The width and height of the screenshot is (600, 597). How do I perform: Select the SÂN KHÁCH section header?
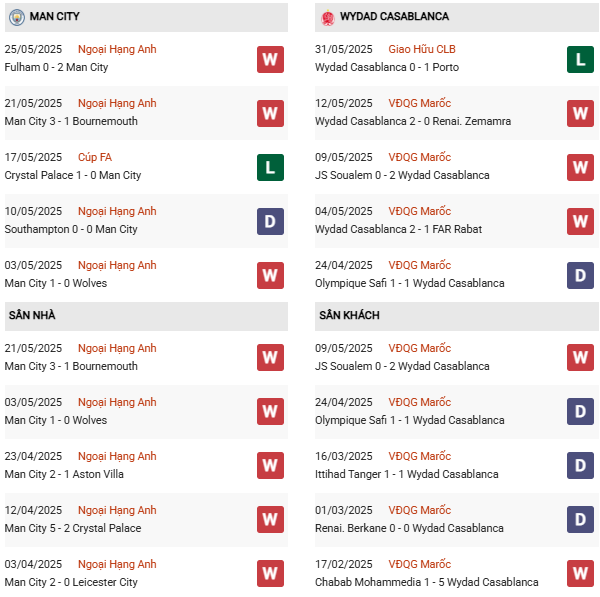[x=349, y=315]
